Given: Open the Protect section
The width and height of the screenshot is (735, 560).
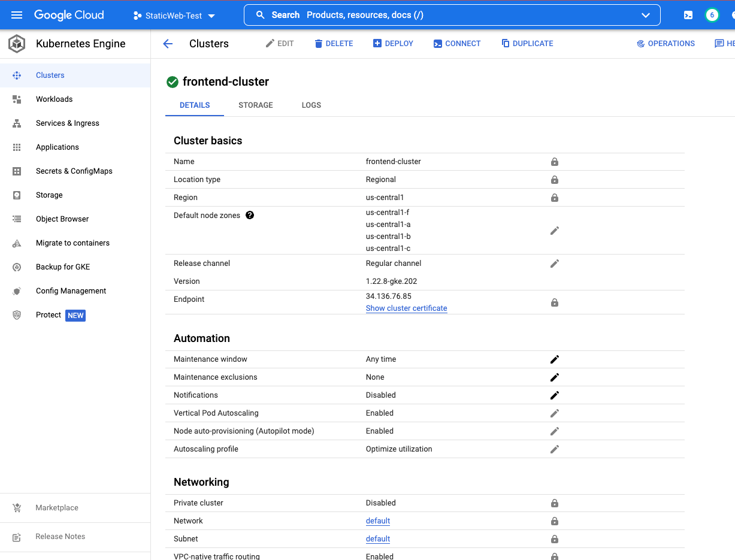Looking at the screenshot, I should click(x=49, y=314).
